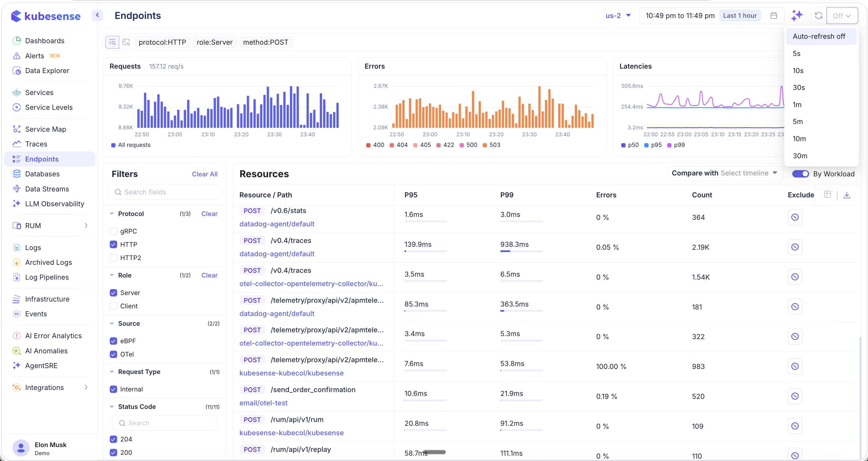
Task: Open the Data Streams section
Action: [x=47, y=189]
